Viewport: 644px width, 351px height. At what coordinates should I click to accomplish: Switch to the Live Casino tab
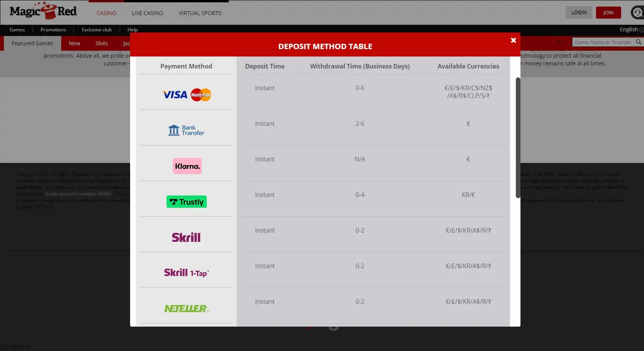[147, 13]
